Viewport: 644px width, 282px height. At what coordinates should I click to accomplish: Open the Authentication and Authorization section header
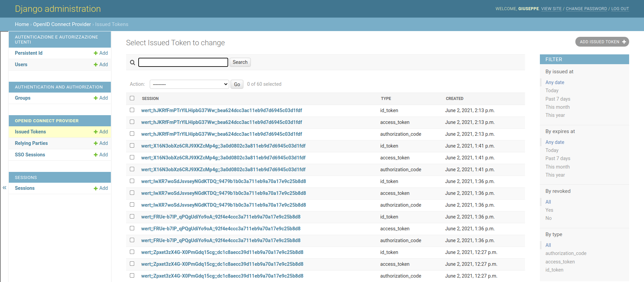point(59,87)
